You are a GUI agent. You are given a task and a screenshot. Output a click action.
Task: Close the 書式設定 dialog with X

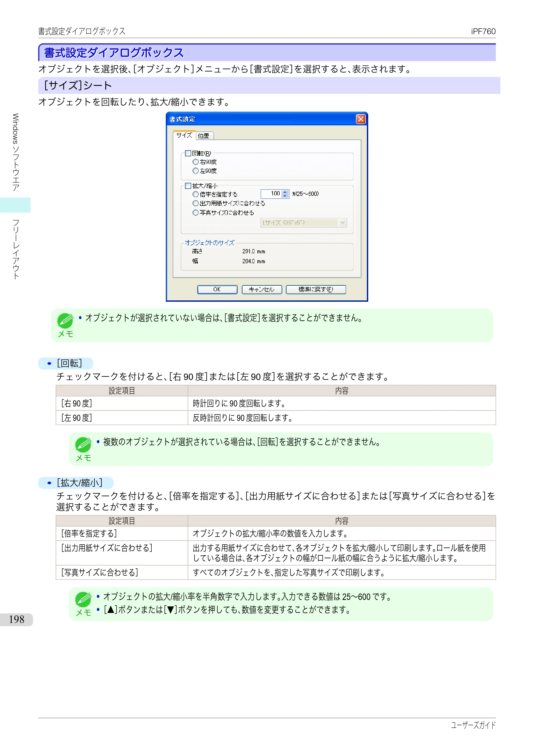pyautogui.click(x=361, y=119)
